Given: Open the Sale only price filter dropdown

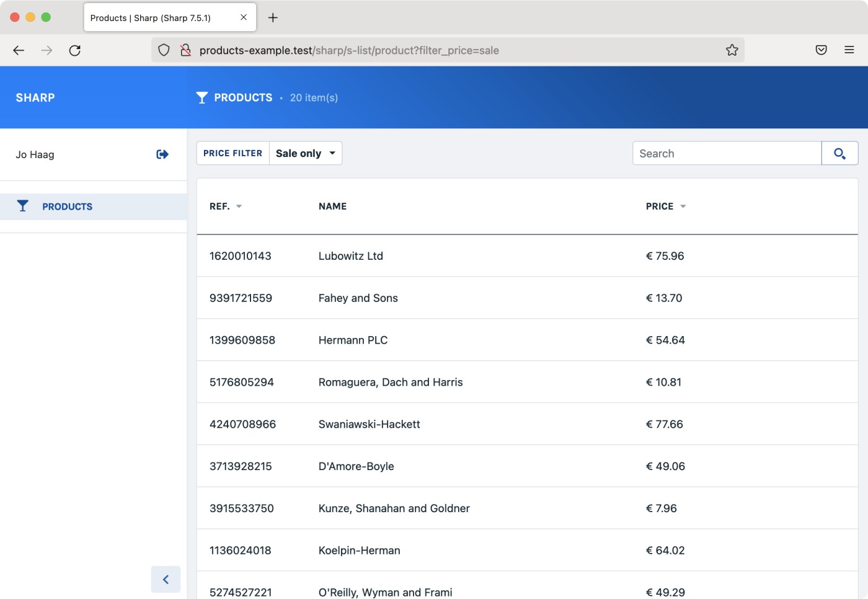Looking at the screenshot, I should click(x=305, y=153).
